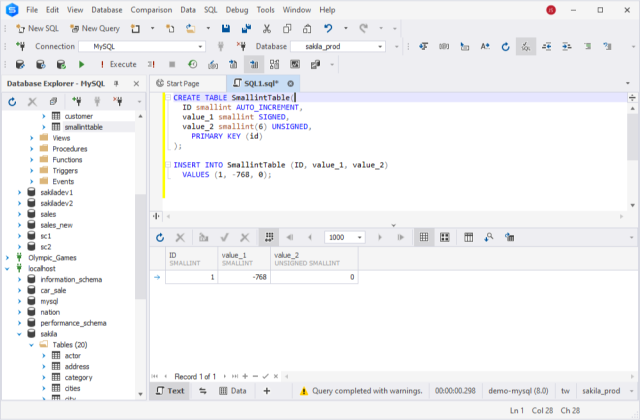Switch results to grid view
The width and height of the screenshot is (640, 420).
pos(424,237)
